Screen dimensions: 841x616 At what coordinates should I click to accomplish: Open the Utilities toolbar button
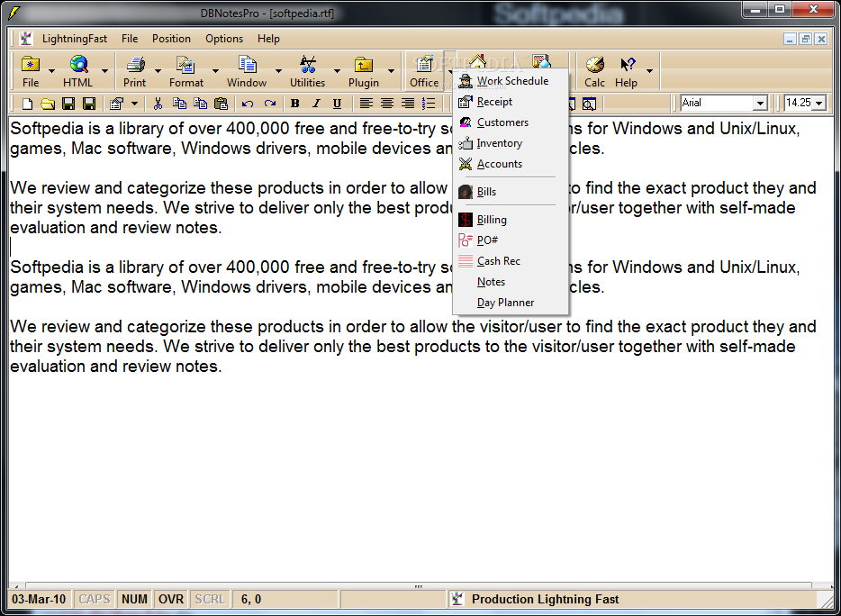coord(307,71)
